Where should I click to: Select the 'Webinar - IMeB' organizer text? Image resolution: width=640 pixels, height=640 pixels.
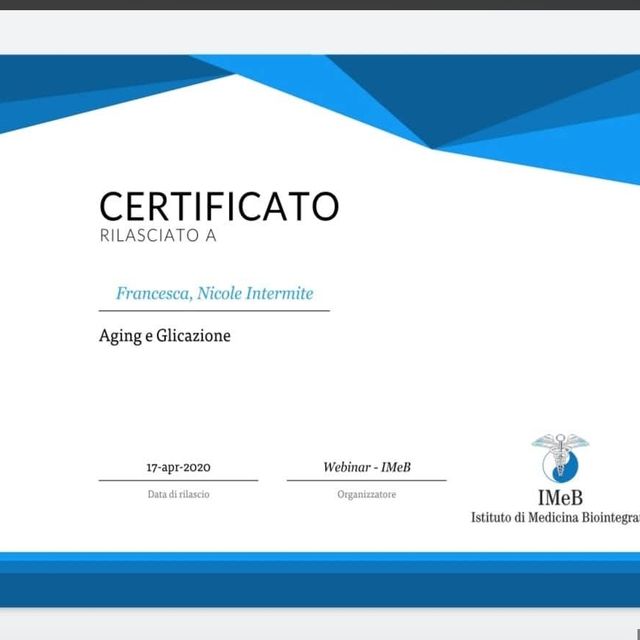[x=367, y=467]
